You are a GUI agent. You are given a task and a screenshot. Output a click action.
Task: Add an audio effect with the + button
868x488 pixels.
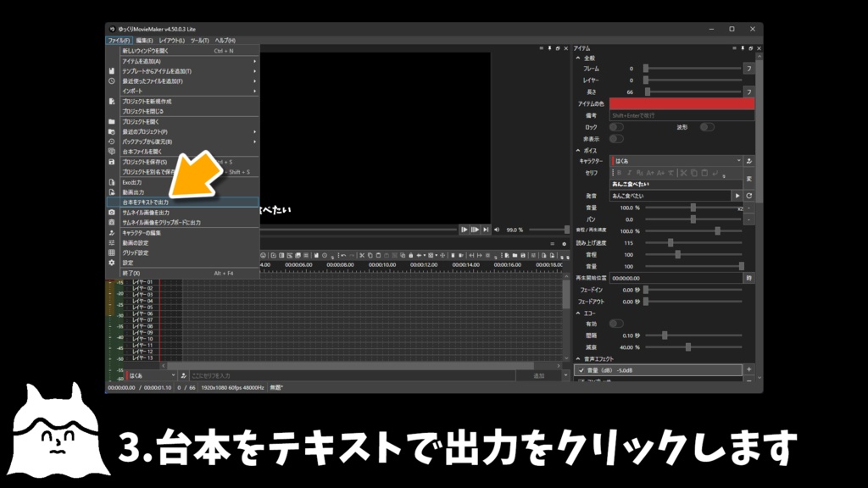pos(748,369)
